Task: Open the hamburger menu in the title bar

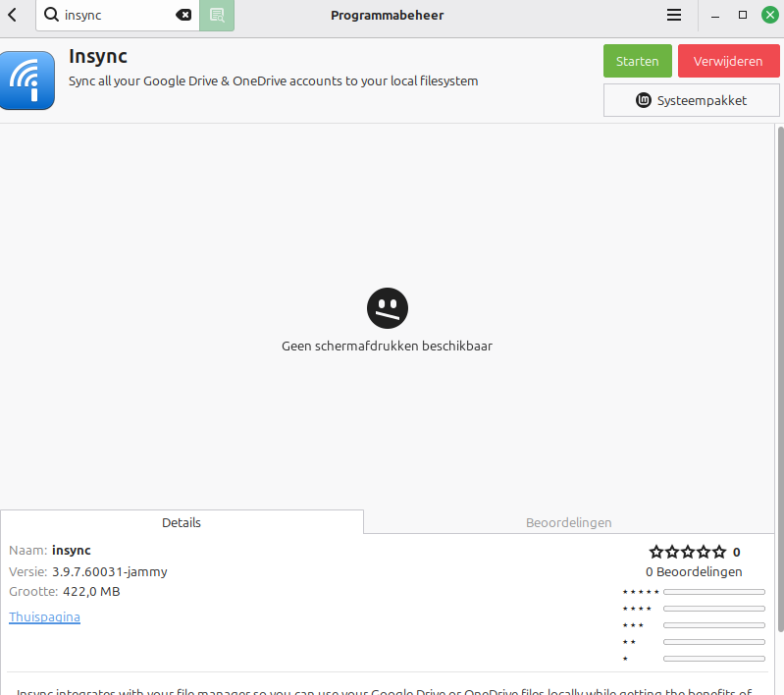Action: click(x=674, y=15)
